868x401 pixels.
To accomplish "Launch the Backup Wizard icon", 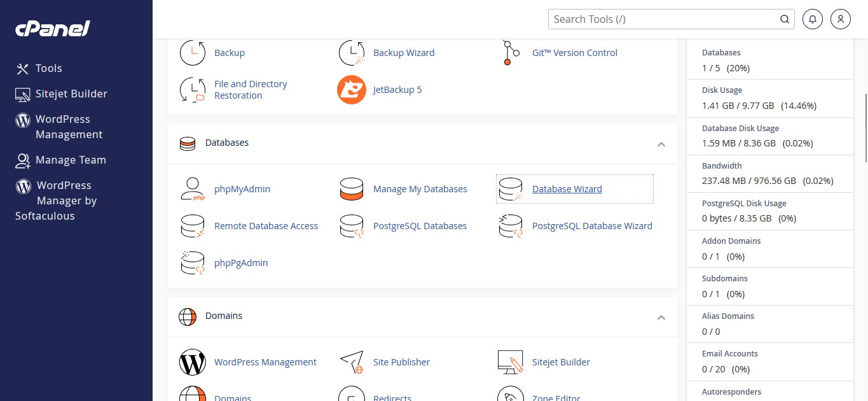I will pos(352,53).
